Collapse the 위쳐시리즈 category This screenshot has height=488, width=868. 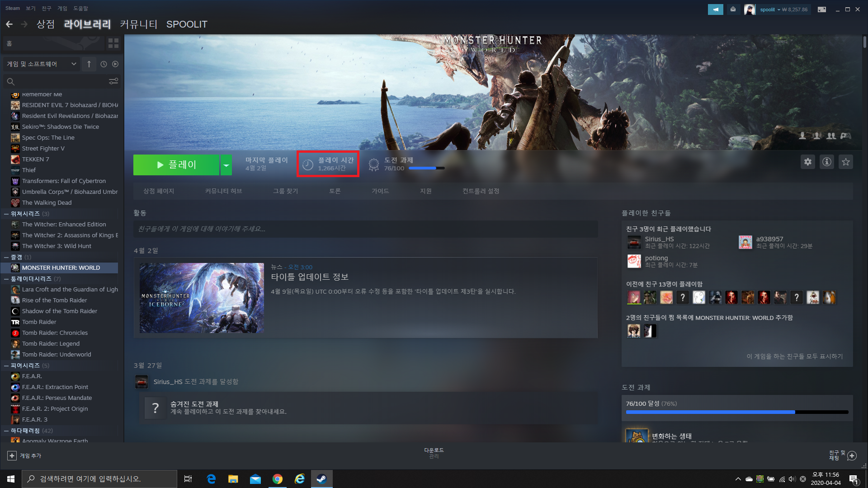[x=6, y=214]
